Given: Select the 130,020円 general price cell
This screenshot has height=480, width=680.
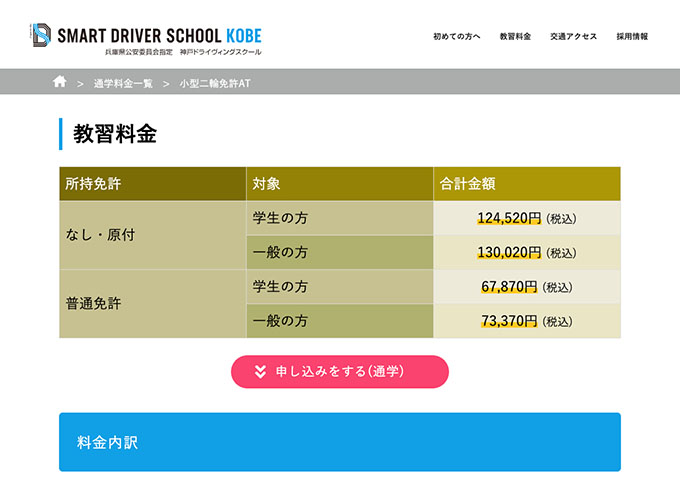Looking at the screenshot, I should (x=509, y=252).
